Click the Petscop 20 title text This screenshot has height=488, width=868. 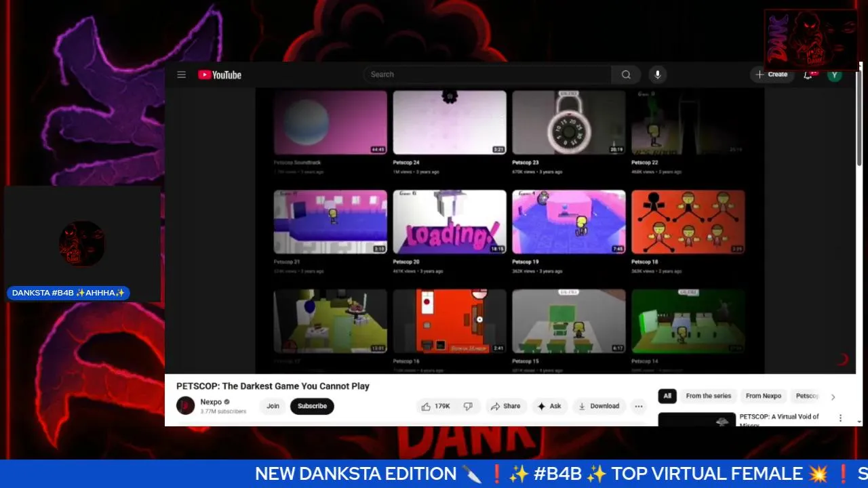406,262
